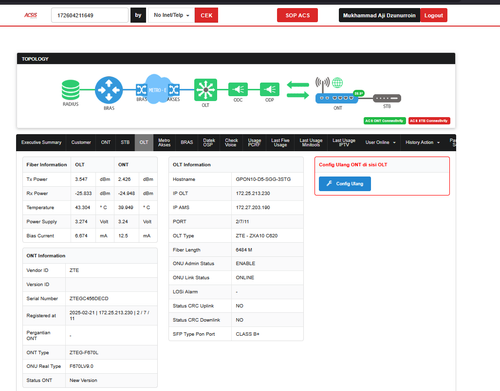Click the user name Mukhammad Aji Dzunurroin
Image resolution: width=500 pixels, height=391 pixels.
tap(379, 15)
